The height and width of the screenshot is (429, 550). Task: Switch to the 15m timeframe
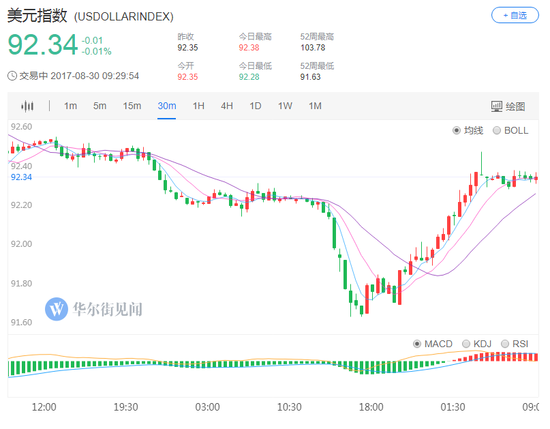pos(132,106)
